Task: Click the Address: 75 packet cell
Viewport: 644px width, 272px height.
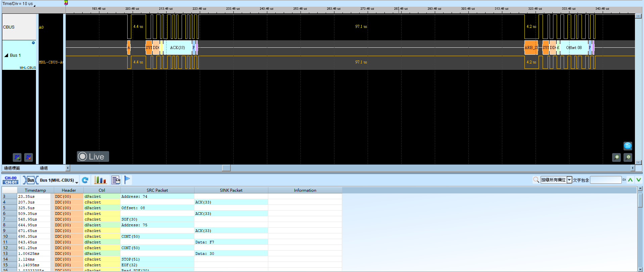Action: [x=157, y=225]
